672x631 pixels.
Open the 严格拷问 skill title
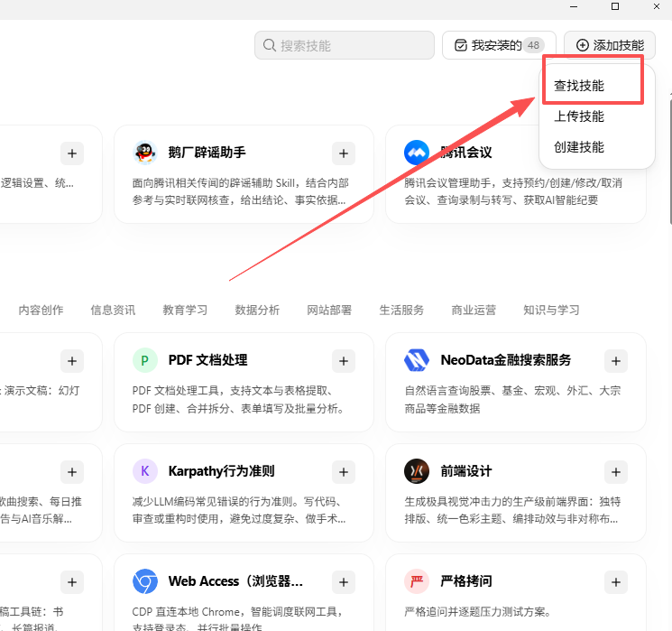coord(465,581)
